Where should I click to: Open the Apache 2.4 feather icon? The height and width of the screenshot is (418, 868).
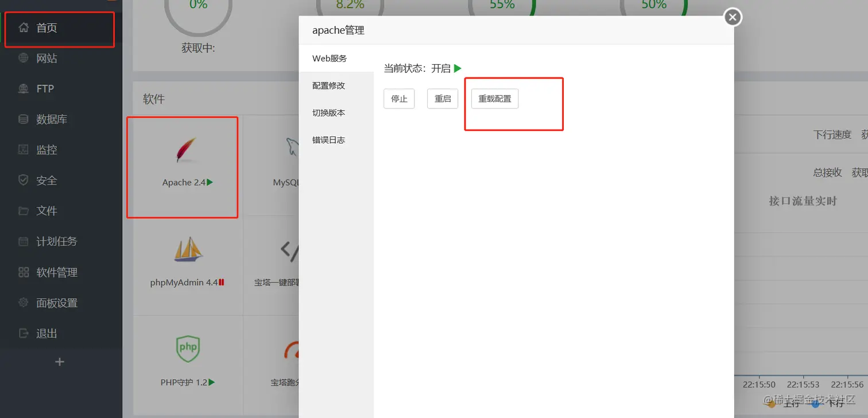(185, 150)
